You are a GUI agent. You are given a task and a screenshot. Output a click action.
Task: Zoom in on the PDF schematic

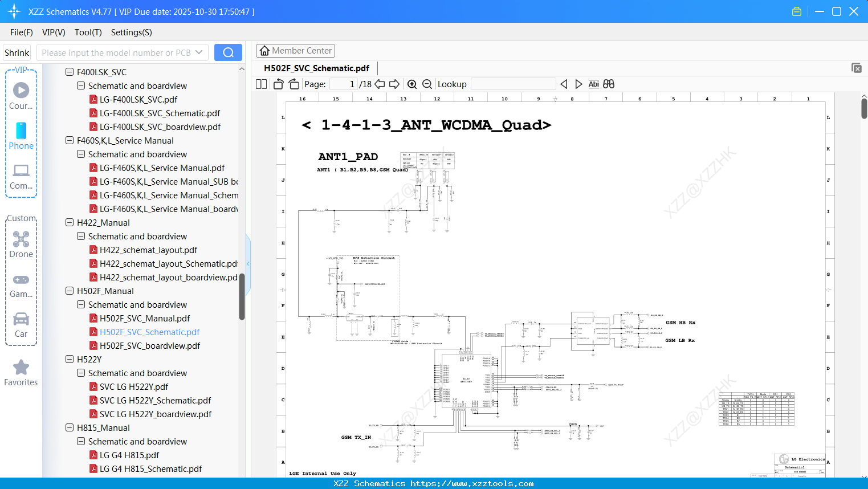point(411,84)
